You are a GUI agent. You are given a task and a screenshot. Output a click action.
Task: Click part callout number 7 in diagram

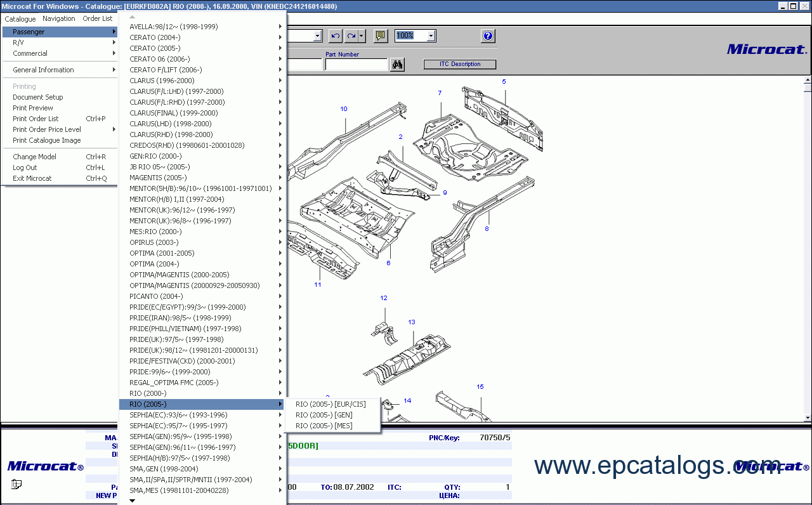point(440,93)
